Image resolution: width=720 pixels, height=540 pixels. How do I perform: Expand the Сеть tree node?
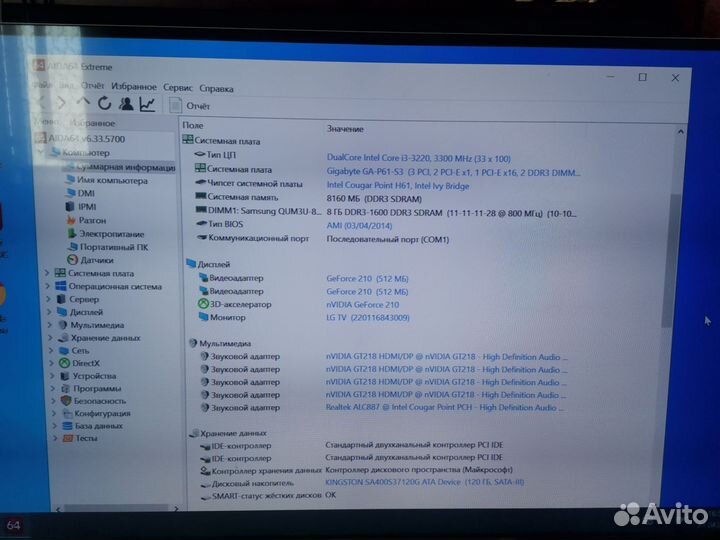pyautogui.click(x=51, y=350)
